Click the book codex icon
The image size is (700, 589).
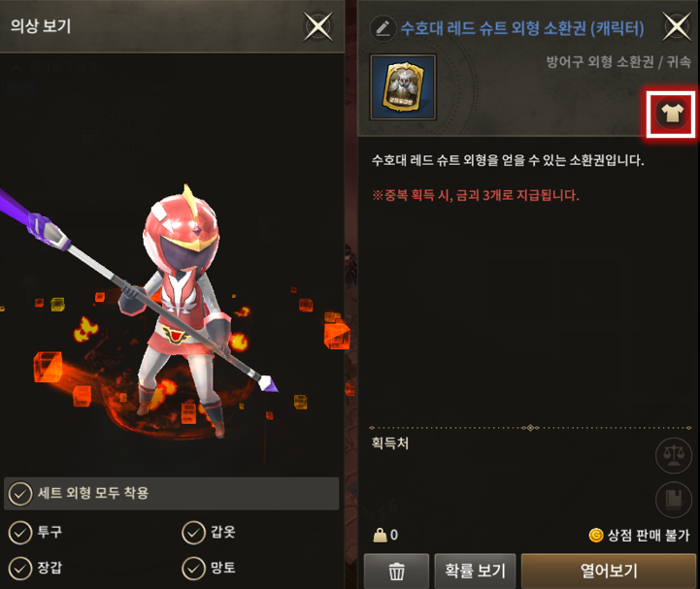(673, 500)
